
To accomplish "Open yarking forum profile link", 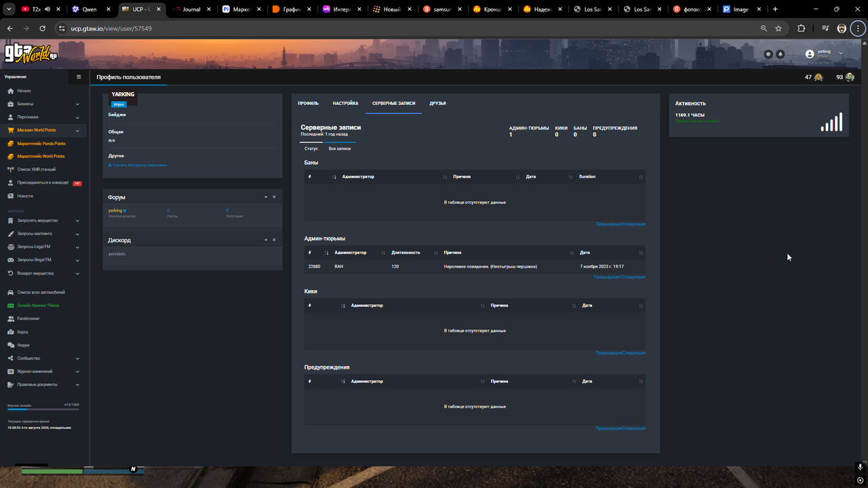I will pyautogui.click(x=115, y=211).
